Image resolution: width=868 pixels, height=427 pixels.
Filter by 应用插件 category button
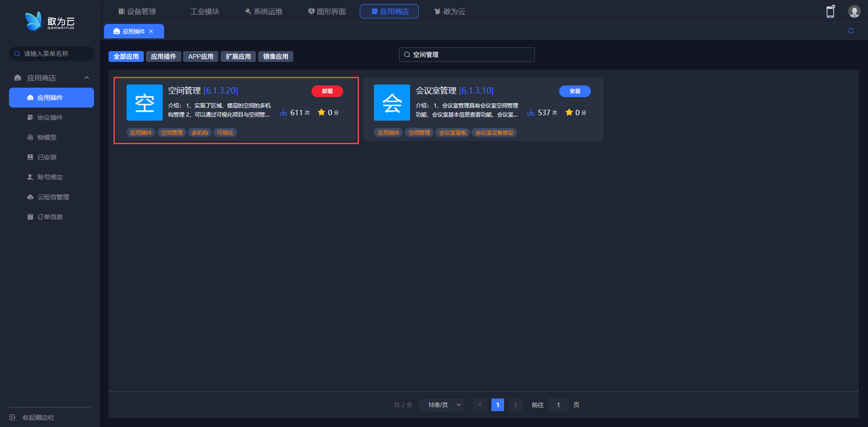(164, 56)
